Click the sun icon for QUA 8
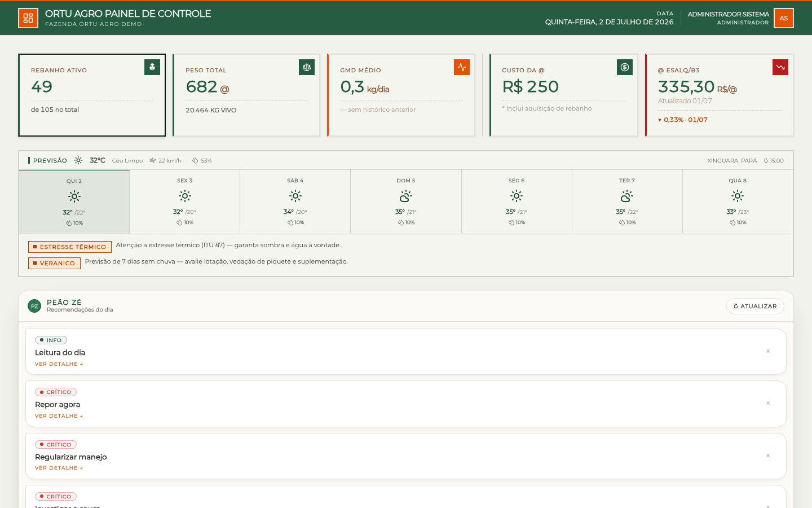Image resolution: width=812 pixels, height=508 pixels. pos(738,196)
